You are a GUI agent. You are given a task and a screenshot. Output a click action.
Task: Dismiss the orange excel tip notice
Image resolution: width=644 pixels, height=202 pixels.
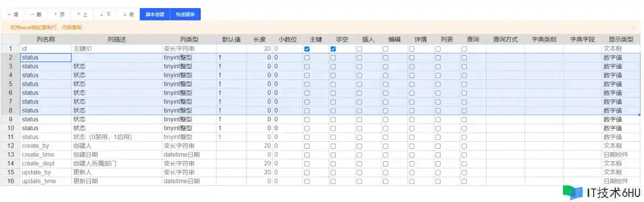(x=632, y=28)
